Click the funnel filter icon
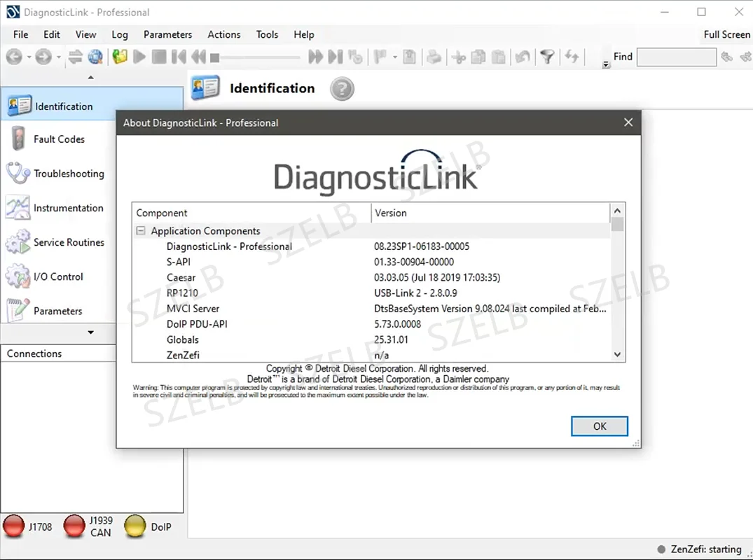This screenshot has height=560, width=753. 547,57
